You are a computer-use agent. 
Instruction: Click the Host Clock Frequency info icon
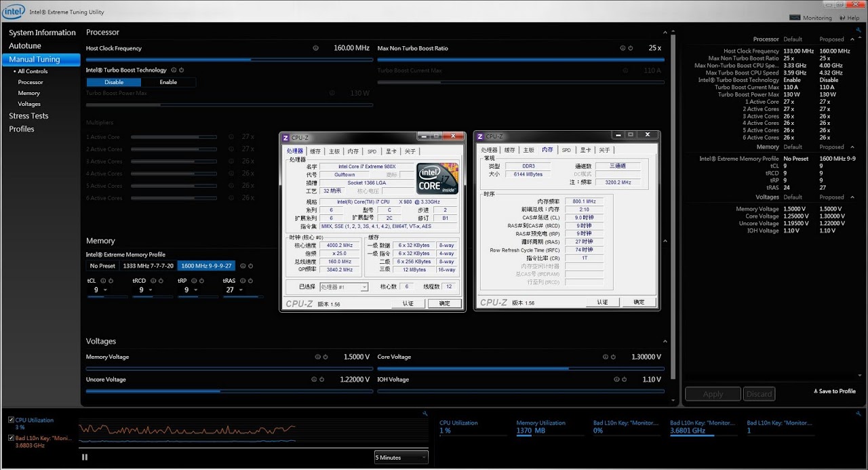click(x=316, y=48)
